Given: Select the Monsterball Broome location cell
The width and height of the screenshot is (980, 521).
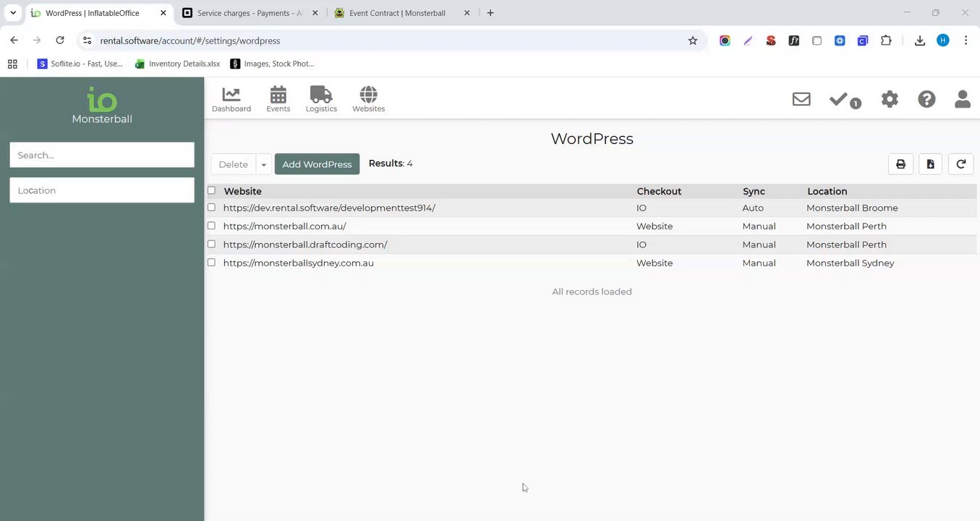Looking at the screenshot, I should click(852, 208).
